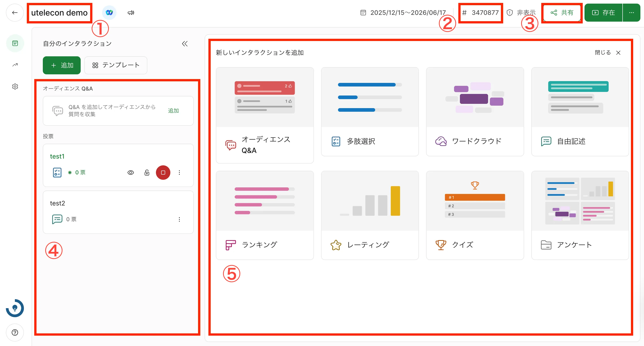Click the 共有 share button
644x346 pixels.
pyautogui.click(x=562, y=12)
